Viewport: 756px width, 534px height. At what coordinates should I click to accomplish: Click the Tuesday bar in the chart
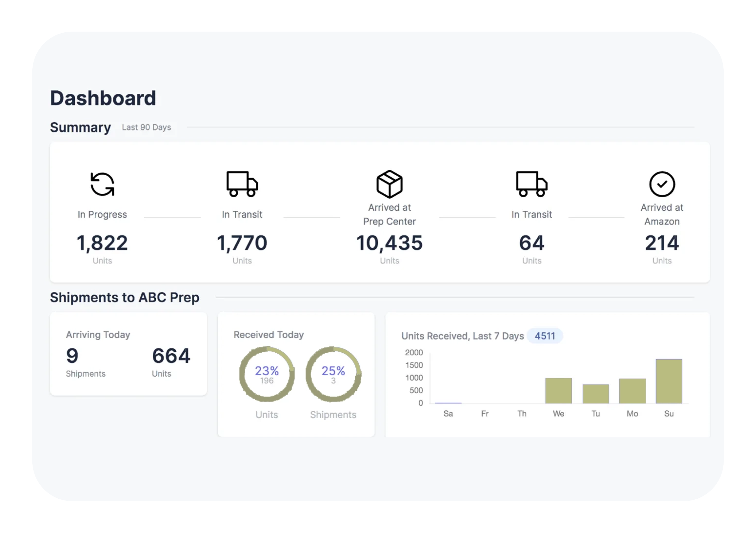point(596,394)
